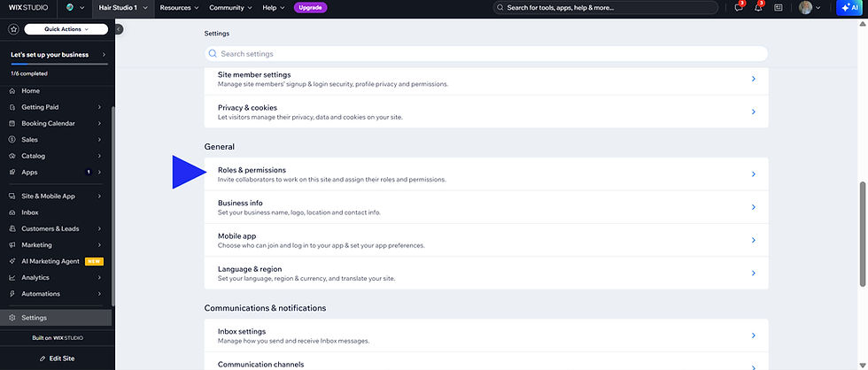
Task: Expand the Catalog submenu arrow
Action: pos(99,156)
